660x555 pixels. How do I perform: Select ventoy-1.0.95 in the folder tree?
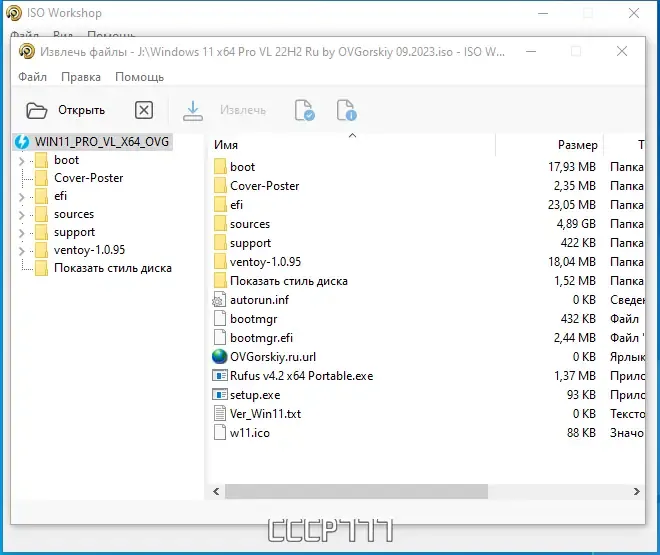pos(90,250)
